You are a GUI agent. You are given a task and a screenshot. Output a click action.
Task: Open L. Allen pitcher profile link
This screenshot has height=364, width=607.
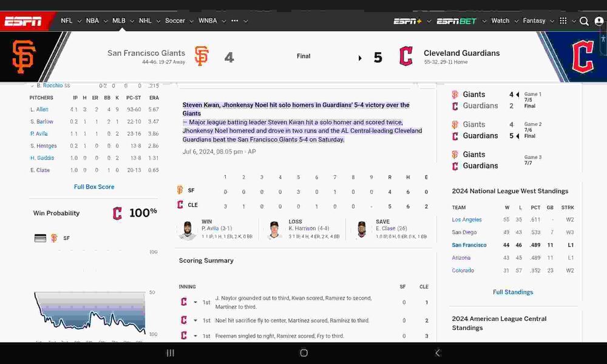coord(39,109)
